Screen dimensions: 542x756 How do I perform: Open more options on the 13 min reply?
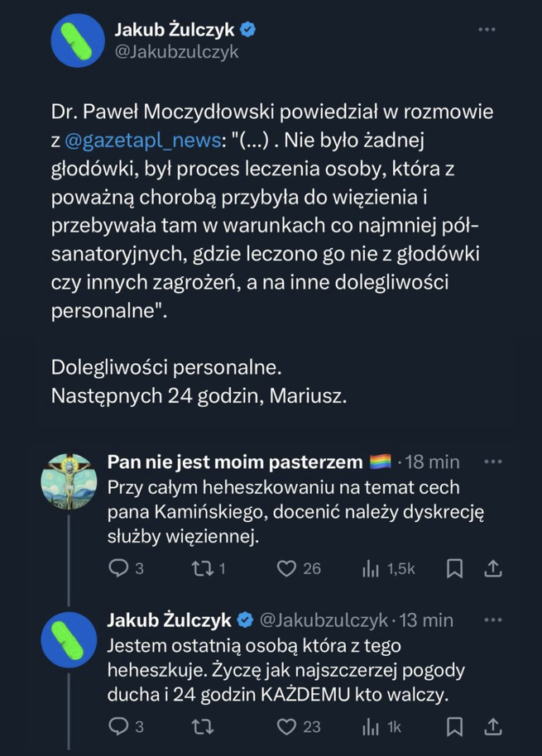pyautogui.click(x=492, y=620)
